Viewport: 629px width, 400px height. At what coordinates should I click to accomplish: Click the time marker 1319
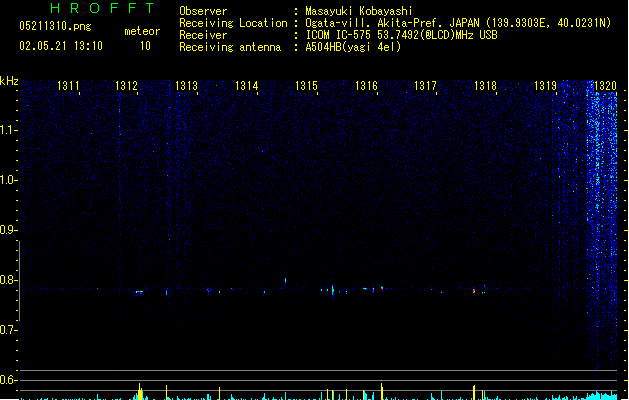546,86
